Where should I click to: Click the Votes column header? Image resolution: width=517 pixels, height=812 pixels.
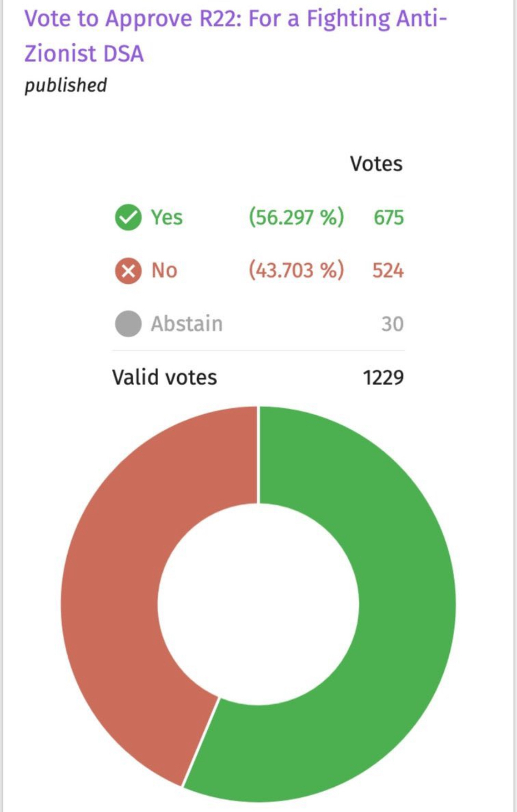tap(376, 164)
